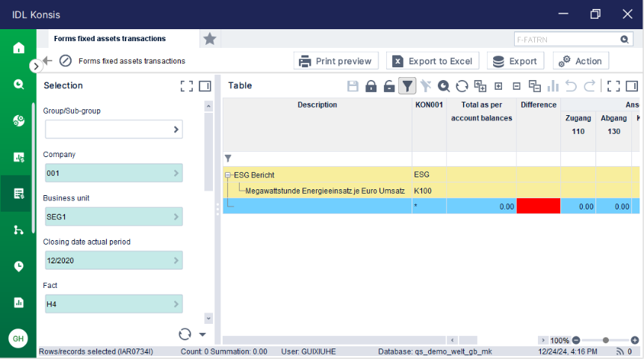Click the search magnifier in sidebar

[19, 85]
